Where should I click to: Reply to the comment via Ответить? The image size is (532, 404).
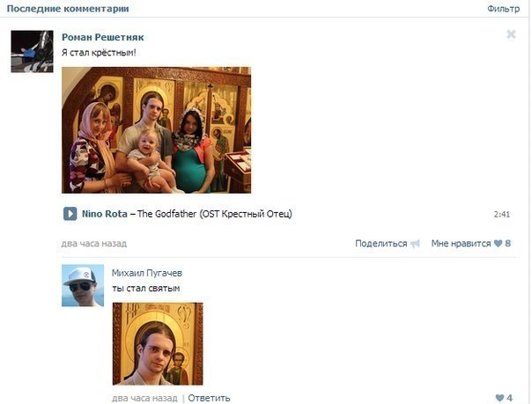[209, 398]
